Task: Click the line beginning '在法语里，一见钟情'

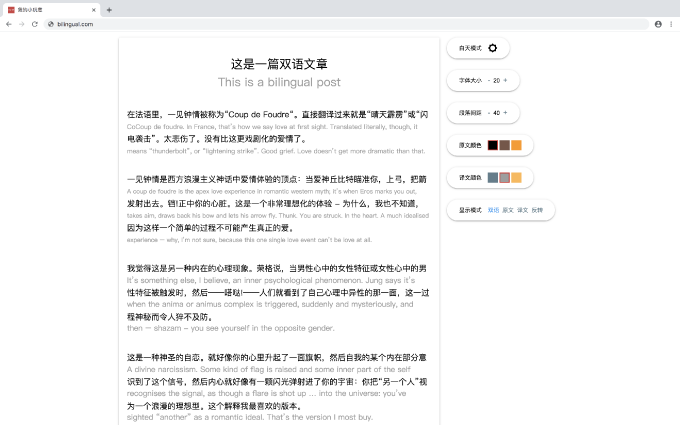Action: (x=278, y=114)
